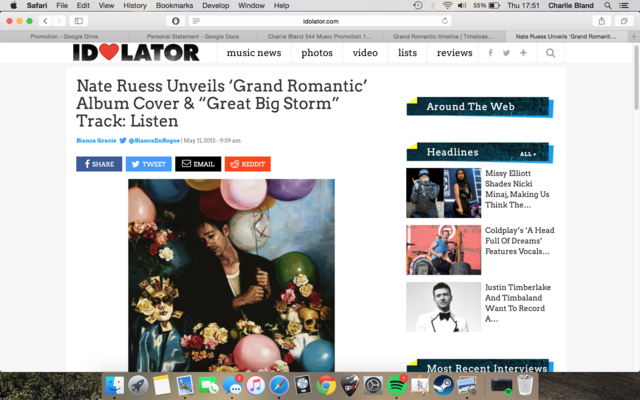640x400 pixels.
Task: Click ALL link in Headlines header
Action: point(528,154)
